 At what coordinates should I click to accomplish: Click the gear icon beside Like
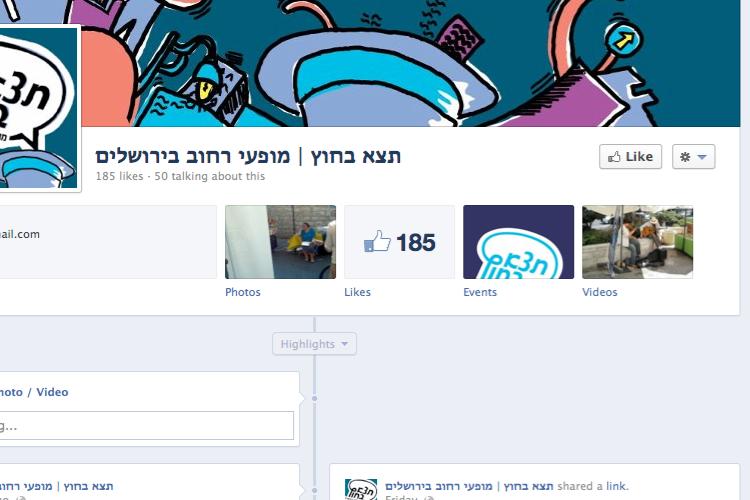685,157
